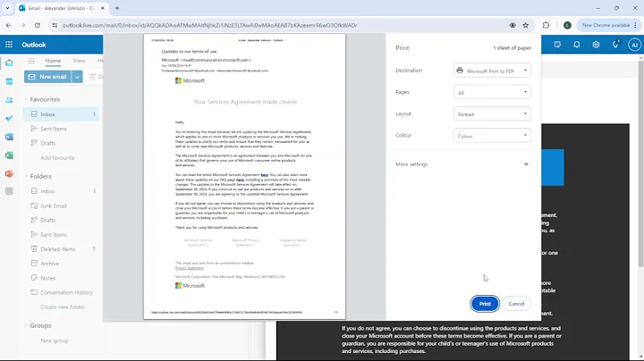The height and width of the screenshot is (361, 644).
Task: Open the Pages dropdown
Action: (492, 92)
